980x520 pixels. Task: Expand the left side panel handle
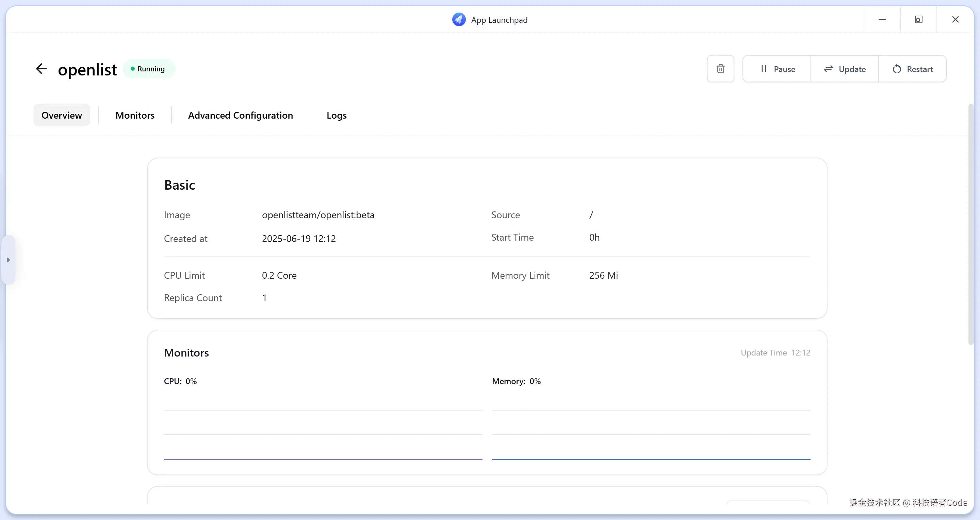(x=8, y=260)
